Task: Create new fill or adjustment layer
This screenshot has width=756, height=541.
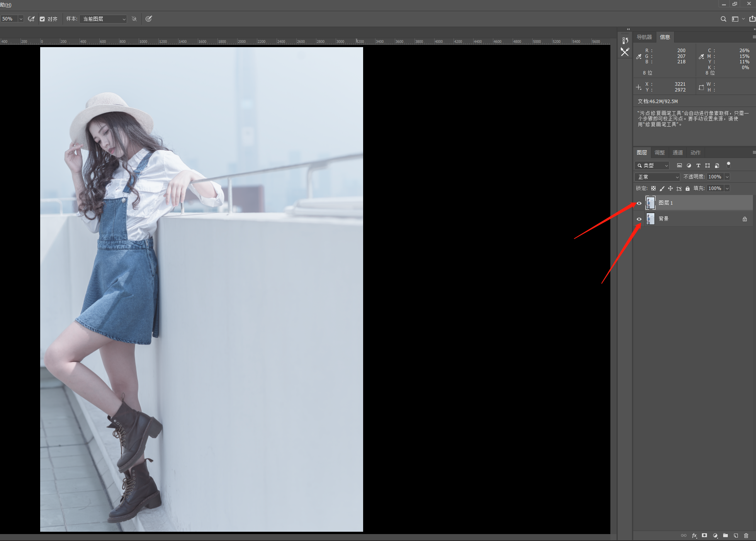Action: (x=715, y=536)
